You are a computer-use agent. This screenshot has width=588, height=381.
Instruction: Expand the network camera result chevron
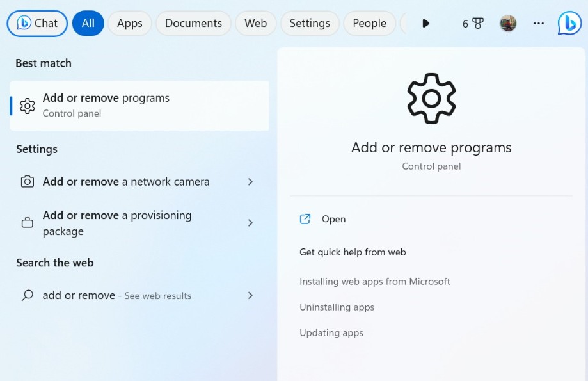250,182
